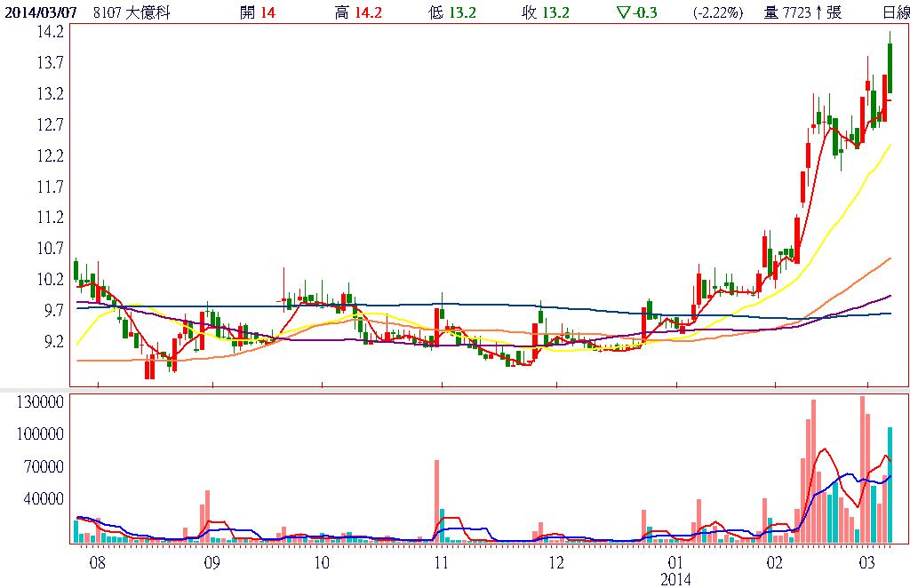910x588 pixels.
Task: Click the 11 month label on time axis
Action: coord(440,563)
